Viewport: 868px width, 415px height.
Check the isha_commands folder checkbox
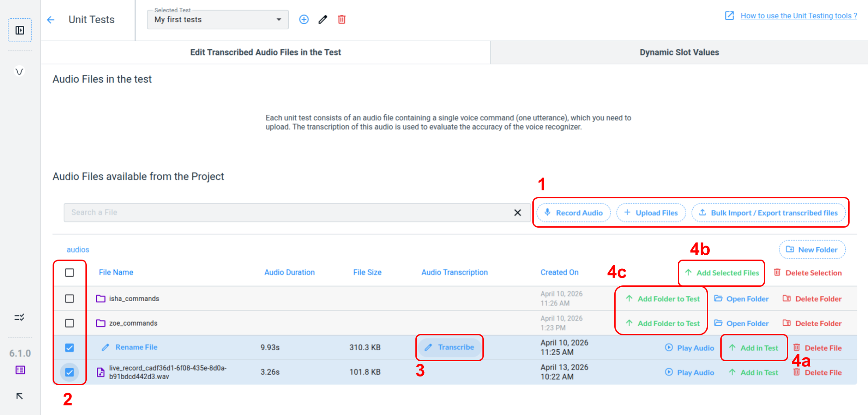pyautogui.click(x=69, y=299)
